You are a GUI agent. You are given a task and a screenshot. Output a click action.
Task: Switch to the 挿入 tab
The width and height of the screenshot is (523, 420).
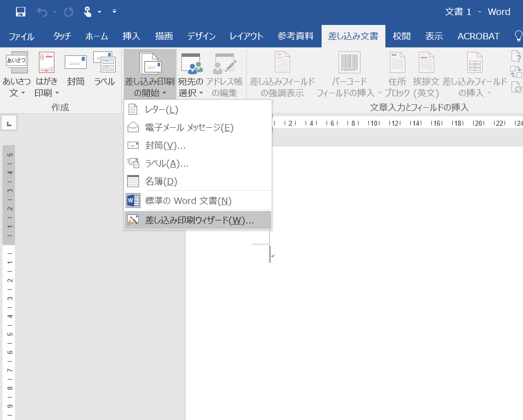tap(131, 36)
